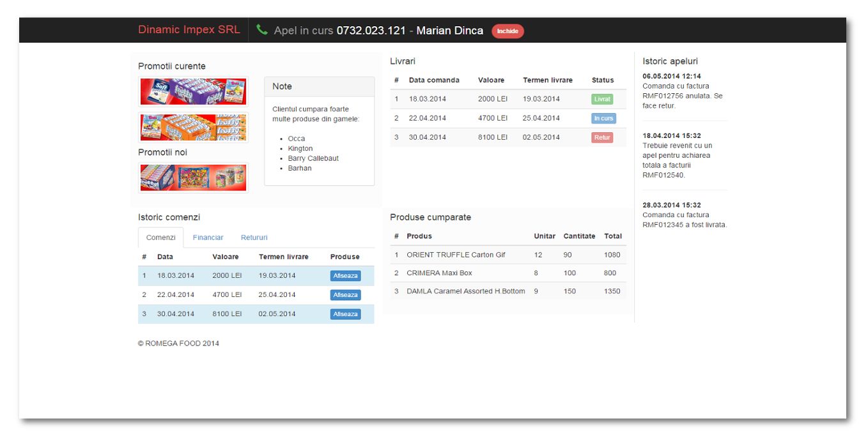
Task: Switch to the Financiar tab
Action: [x=208, y=237]
